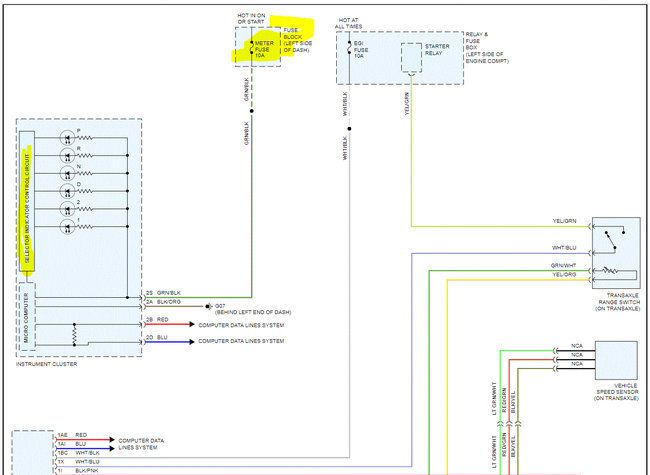This screenshot has width=650, height=475.
Task: Click the 'YEL/GRN' label near Transaxle Range Switch
Action: 564,221
